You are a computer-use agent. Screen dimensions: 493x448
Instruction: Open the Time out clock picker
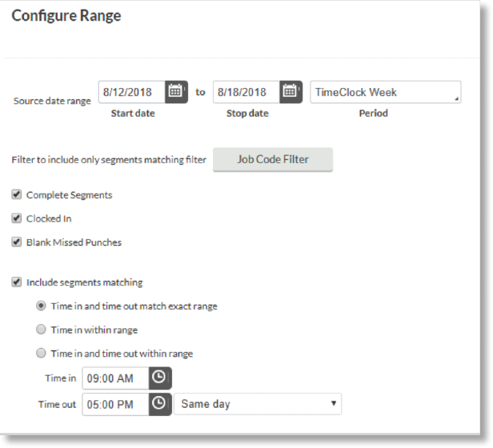(160, 404)
